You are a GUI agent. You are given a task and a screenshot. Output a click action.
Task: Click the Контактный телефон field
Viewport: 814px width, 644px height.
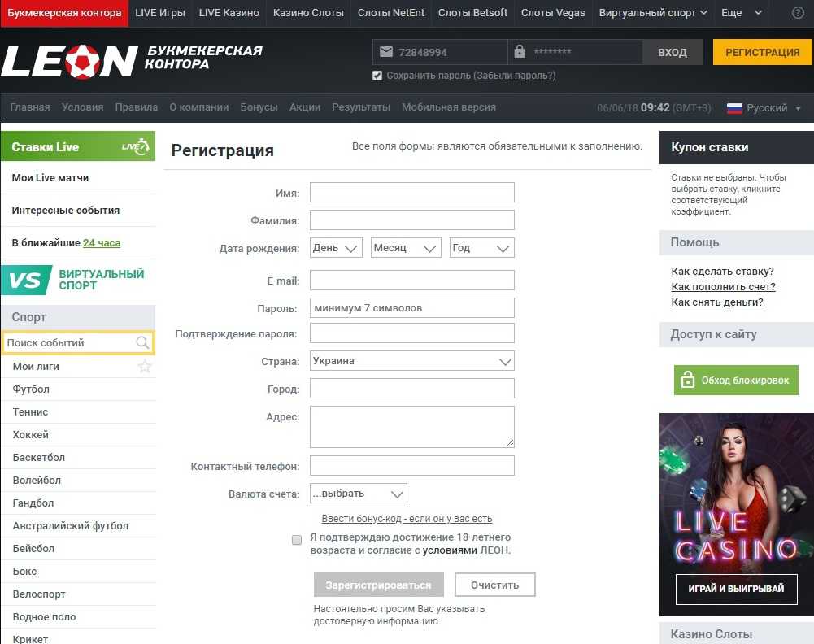(x=412, y=465)
